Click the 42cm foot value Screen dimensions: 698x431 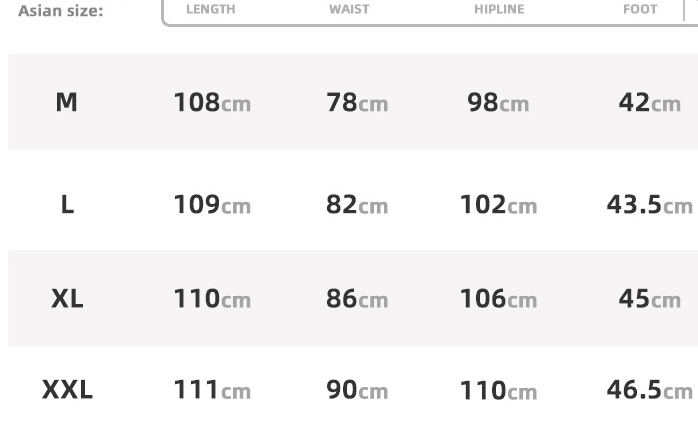tap(649, 102)
